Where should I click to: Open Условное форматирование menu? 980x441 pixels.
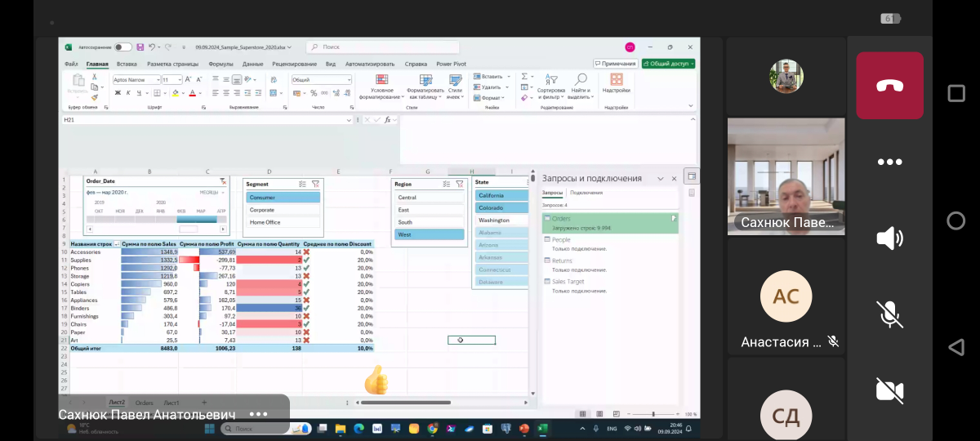coord(381,87)
